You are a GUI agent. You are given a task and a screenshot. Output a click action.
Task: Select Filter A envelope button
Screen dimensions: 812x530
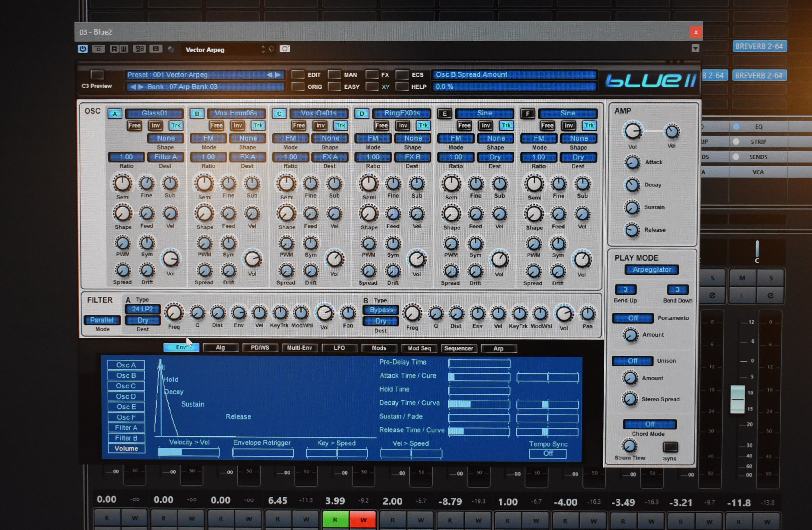click(x=126, y=428)
